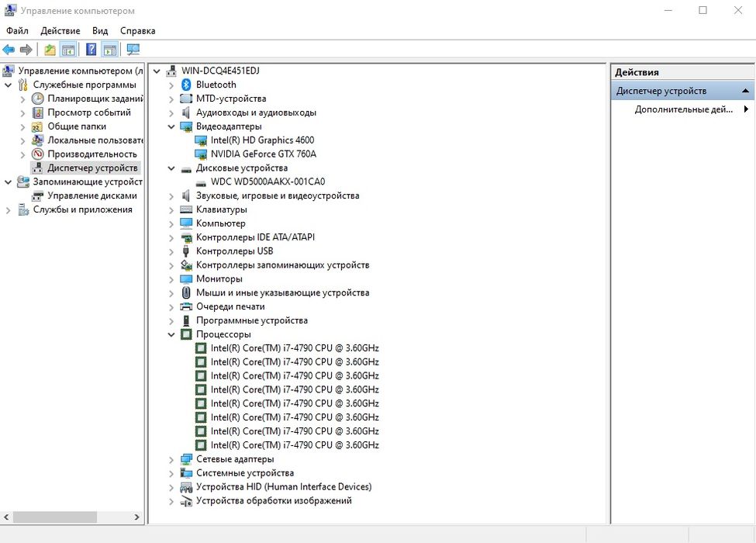
Task: Open Help via the question mark icon
Action: (91, 49)
